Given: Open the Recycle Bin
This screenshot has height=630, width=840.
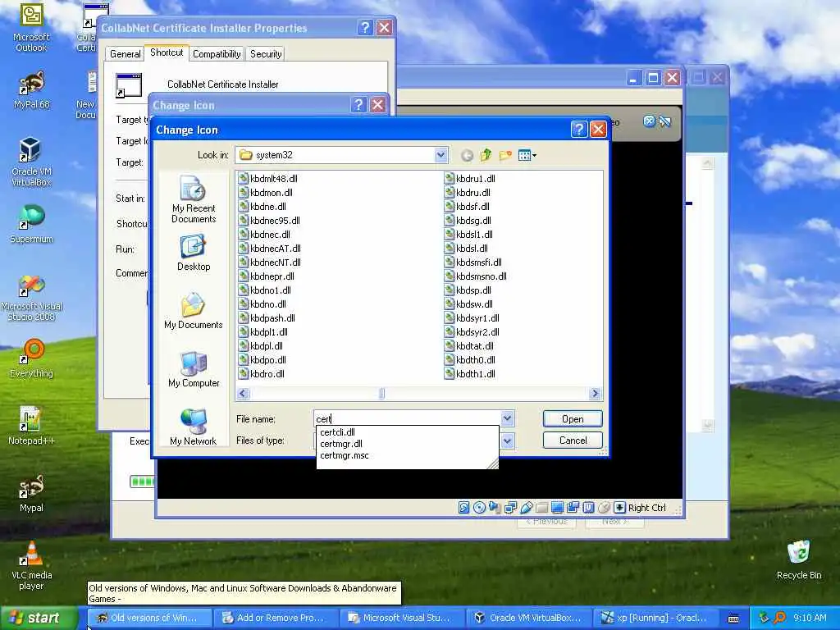Looking at the screenshot, I should [x=799, y=559].
